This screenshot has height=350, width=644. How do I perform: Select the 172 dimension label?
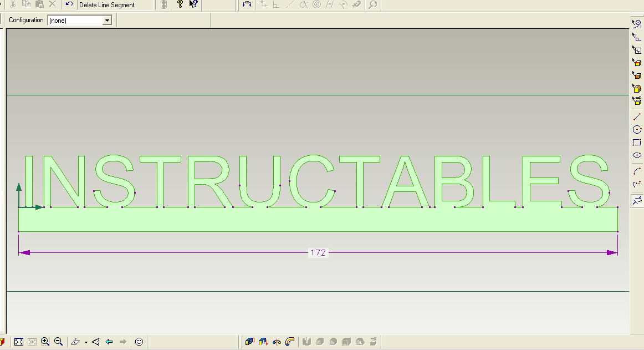(x=318, y=252)
